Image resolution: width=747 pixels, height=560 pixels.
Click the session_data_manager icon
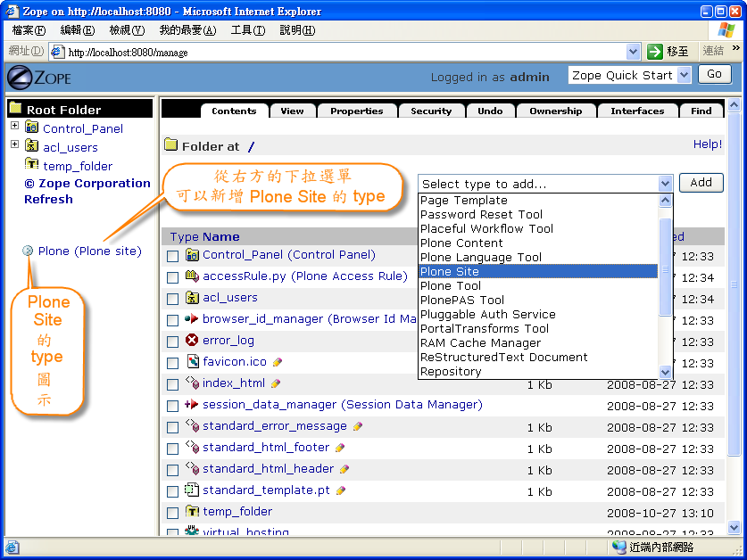(192, 404)
